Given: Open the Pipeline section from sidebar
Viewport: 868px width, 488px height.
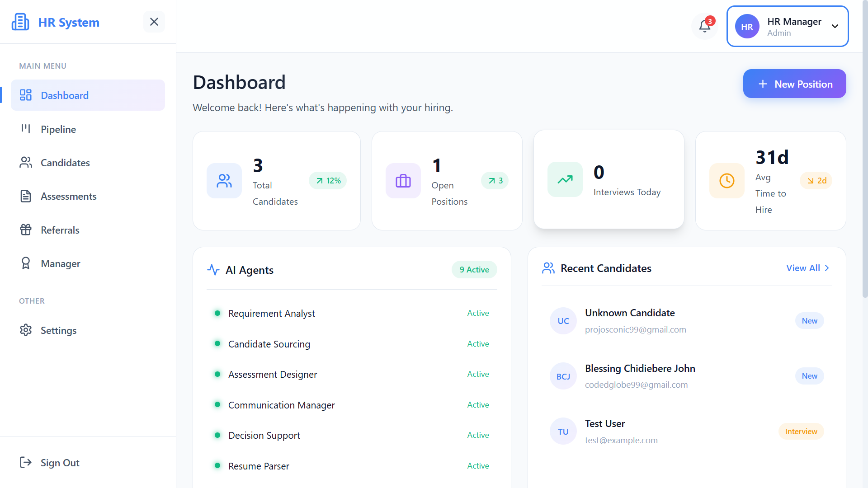Looking at the screenshot, I should (x=58, y=129).
